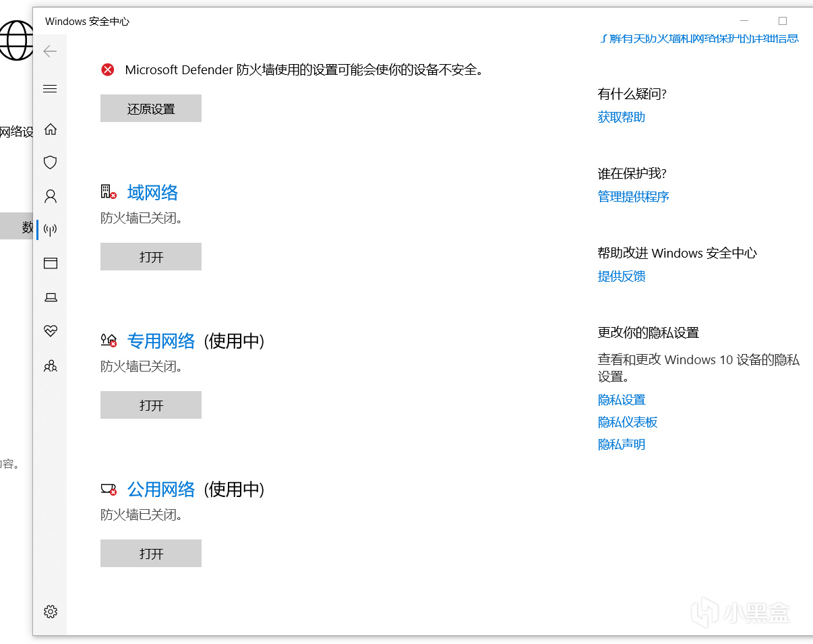Click the 获取帮助 link
813x644 pixels.
(x=622, y=117)
